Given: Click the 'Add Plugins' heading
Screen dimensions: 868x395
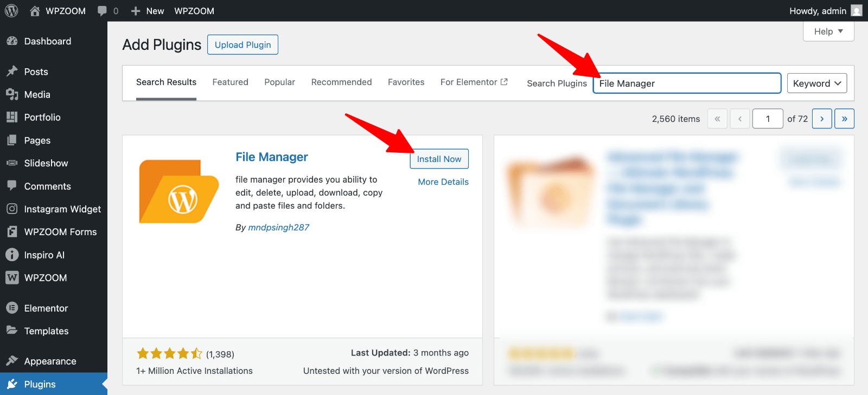Looking at the screenshot, I should (162, 44).
